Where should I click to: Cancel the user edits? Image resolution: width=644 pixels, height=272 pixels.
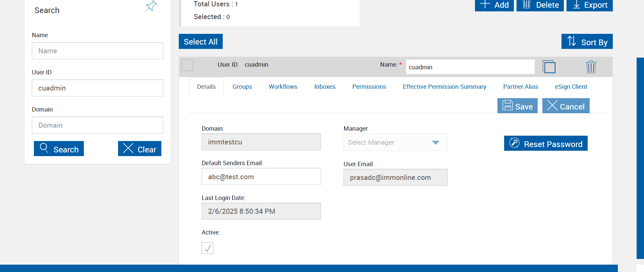566,106
